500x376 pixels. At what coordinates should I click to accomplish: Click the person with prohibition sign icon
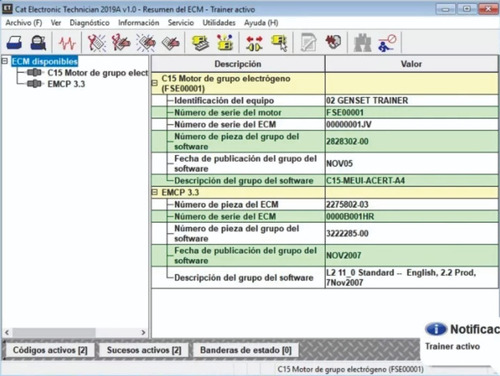(x=387, y=43)
